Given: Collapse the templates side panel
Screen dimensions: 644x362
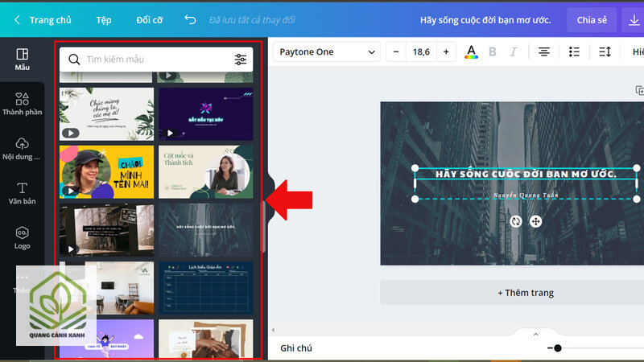Looking at the screenshot, I should (x=270, y=200).
